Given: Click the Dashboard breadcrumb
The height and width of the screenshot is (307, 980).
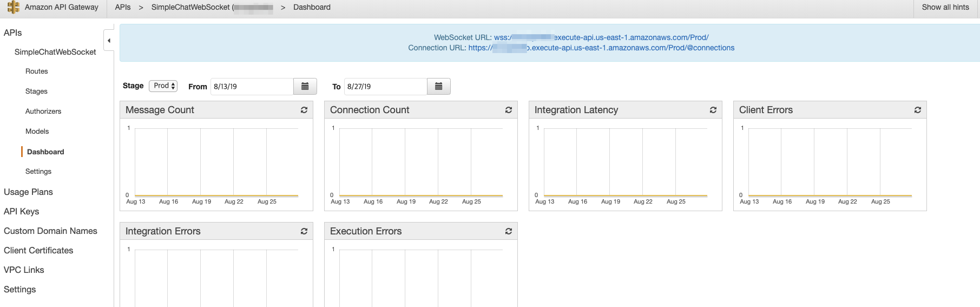Looking at the screenshot, I should click(312, 7).
